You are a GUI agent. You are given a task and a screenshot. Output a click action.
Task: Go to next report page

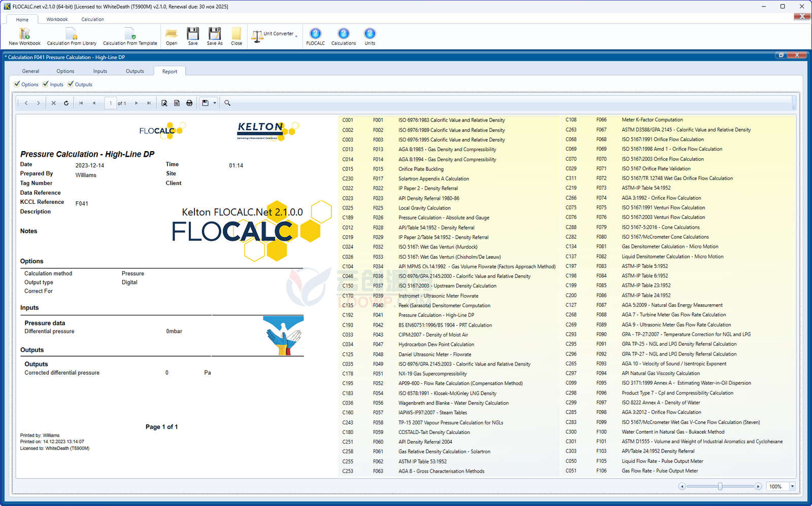[136, 103]
